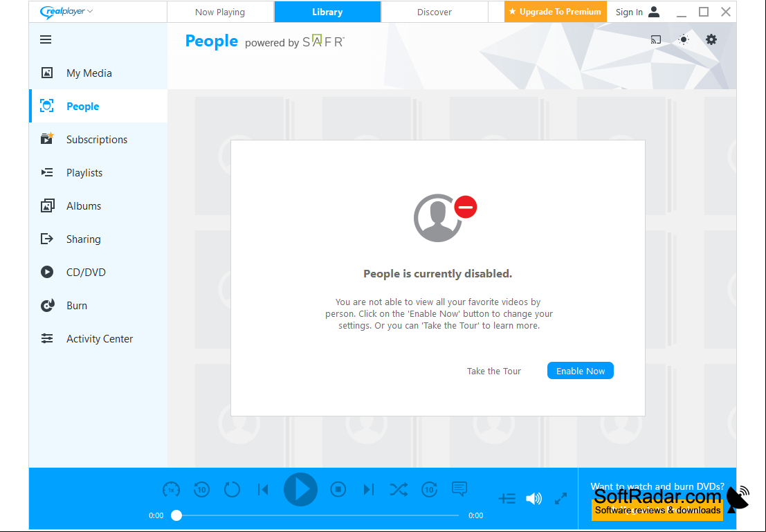Screen dimensions: 766x532
Task: Click the My Media picture icon
Action: point(47,73)
